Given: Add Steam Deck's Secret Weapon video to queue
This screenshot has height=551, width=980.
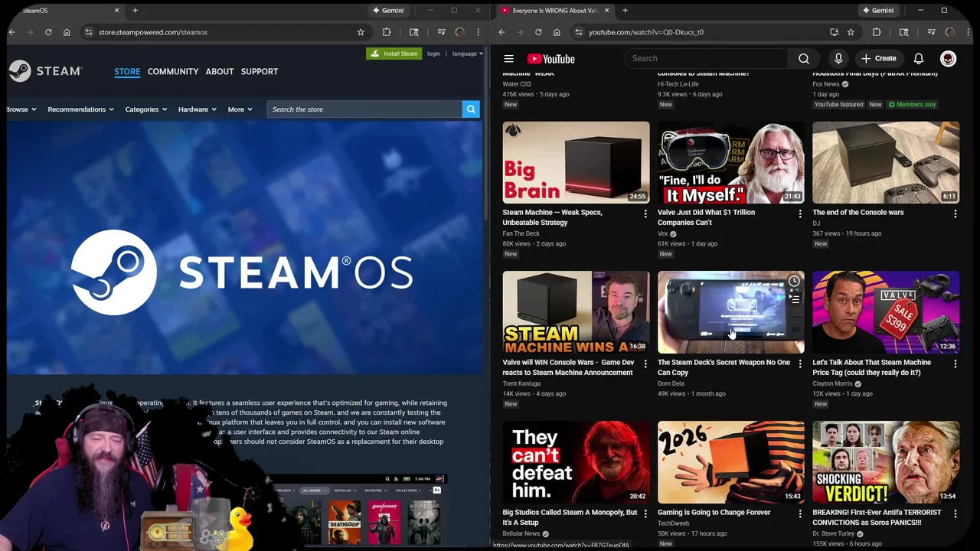Looking at the screenshot, I should tap(794, 299).
